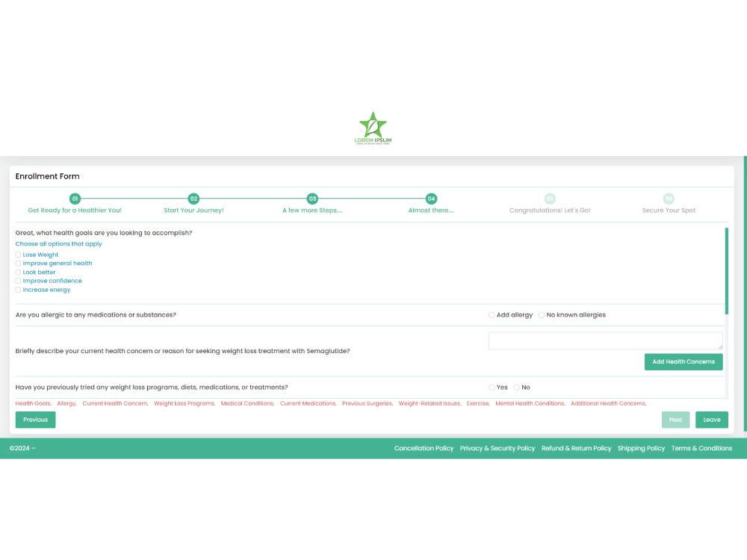Click the ©2024 footer text
Viewport: 747px width, 560px height.
[22, 448]
